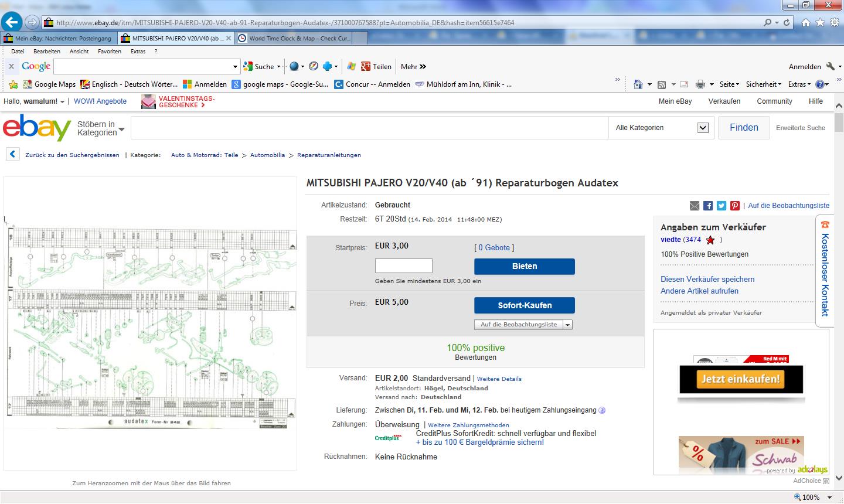This screenshot has height=504, width=844.
Task: Click the email-to-friend envelope icon
Action: [695, 206]
